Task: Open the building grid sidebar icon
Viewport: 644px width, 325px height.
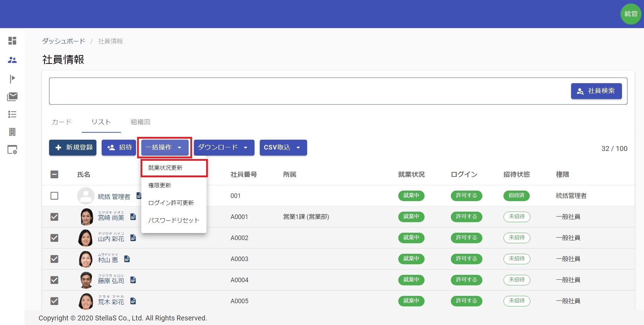Action: (12, 132)
